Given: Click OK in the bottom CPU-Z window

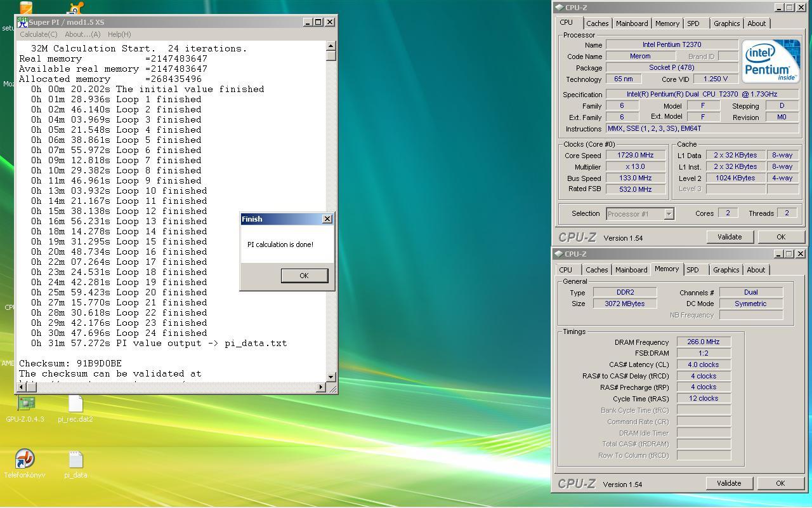Looking at the screenshot, I should (x=780, y=483).
